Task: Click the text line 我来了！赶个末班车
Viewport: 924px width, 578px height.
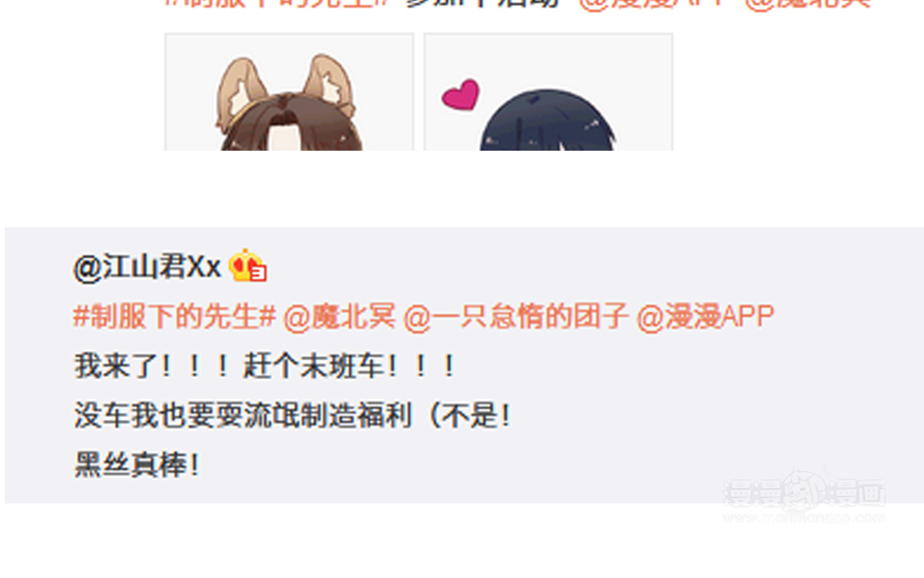Action: tap(265, 366)
